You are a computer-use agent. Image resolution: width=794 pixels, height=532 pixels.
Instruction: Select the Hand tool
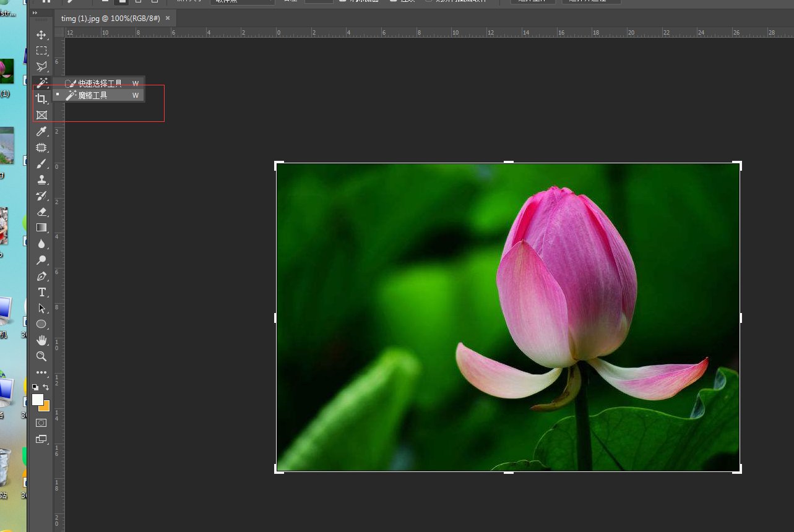click(x=41, y=340)
